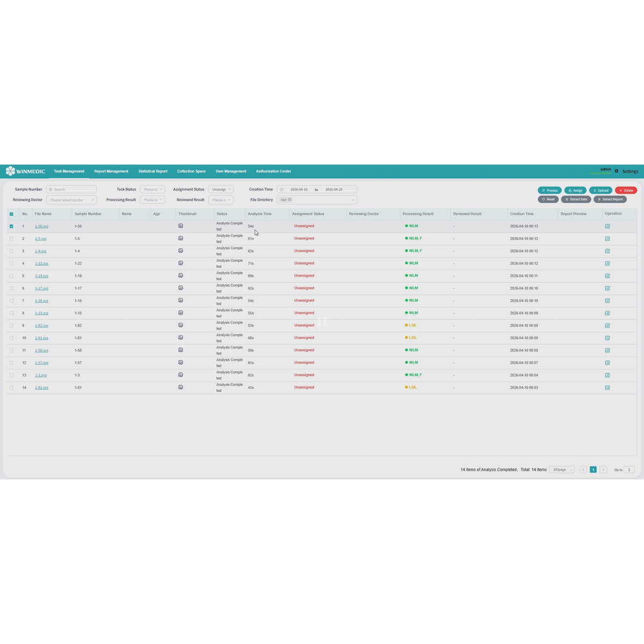Open operation icon in 1-16.svs row

click(x=608, y=301)
